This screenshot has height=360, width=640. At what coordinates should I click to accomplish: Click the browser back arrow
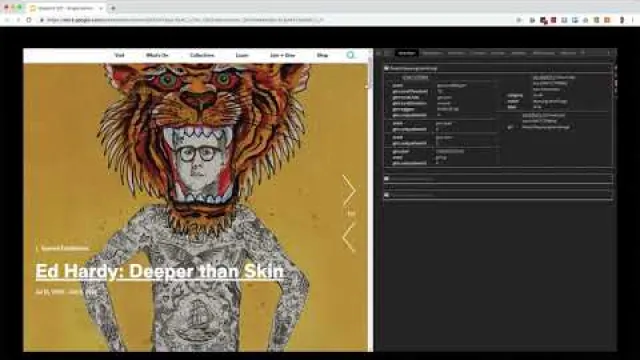click(x=7, y=20)
